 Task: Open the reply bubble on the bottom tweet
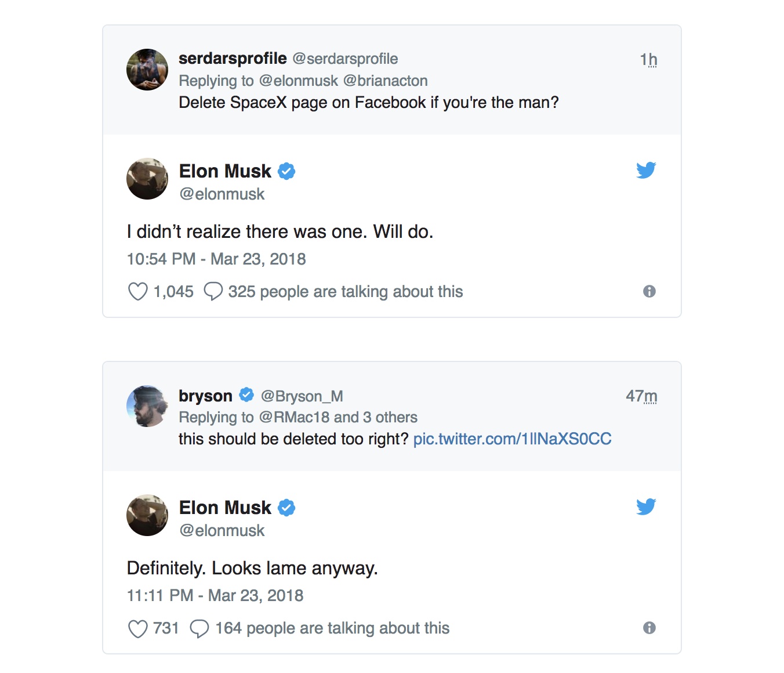199,628
